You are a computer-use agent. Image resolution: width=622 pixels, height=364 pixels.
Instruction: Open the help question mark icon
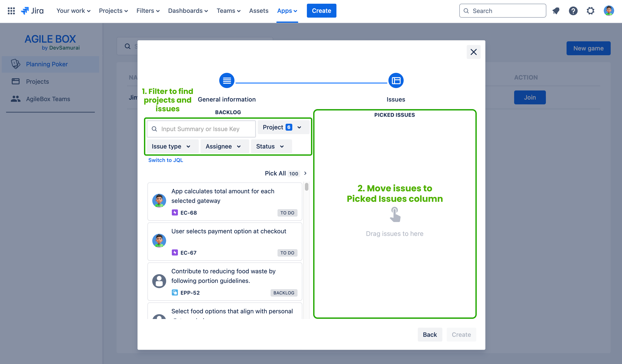(573, 11)
